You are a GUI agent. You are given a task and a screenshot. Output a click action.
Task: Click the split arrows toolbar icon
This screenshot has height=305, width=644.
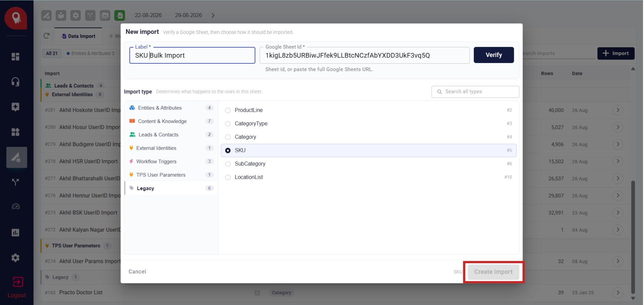[90, 15]
